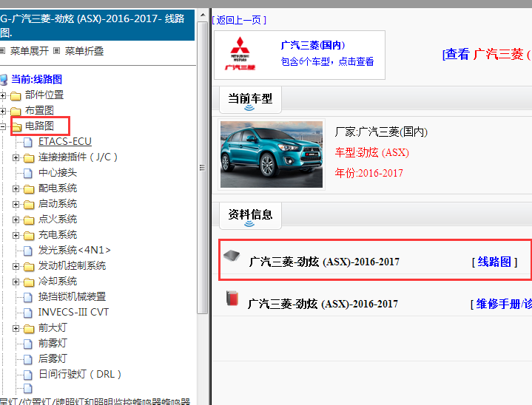Click the Mitsubishi brand logo

tap(240, 53)
